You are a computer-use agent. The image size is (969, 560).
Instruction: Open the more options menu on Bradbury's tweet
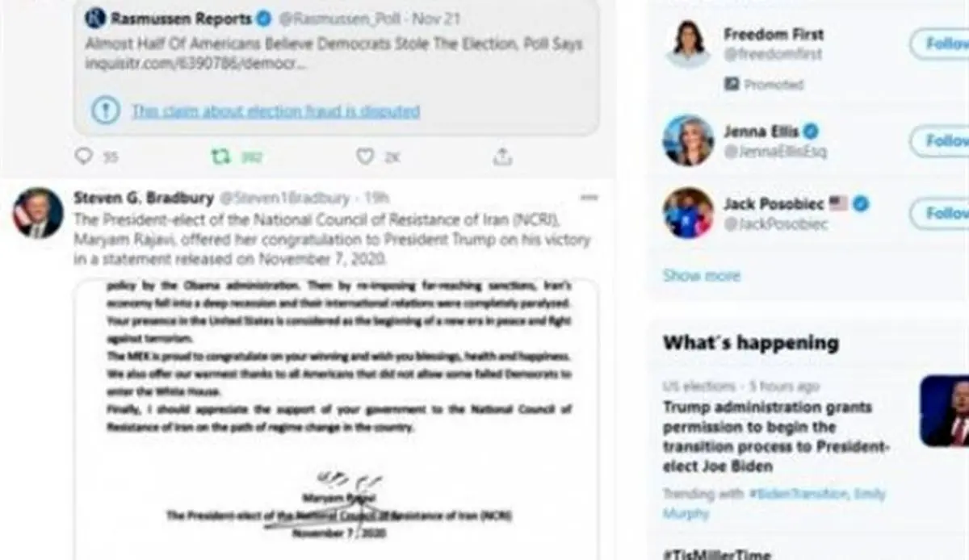pos(589,197)
